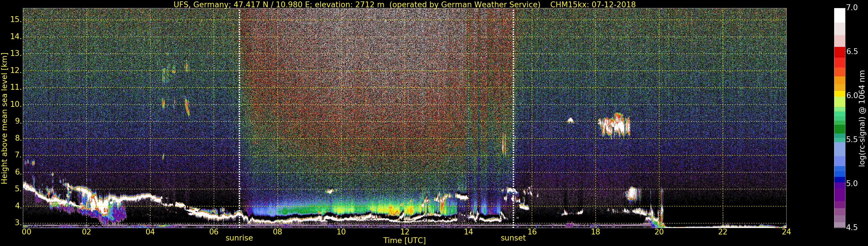Click time tick label '24'
The height and width of the screenshot is (246, 868).
coord(786,232)
